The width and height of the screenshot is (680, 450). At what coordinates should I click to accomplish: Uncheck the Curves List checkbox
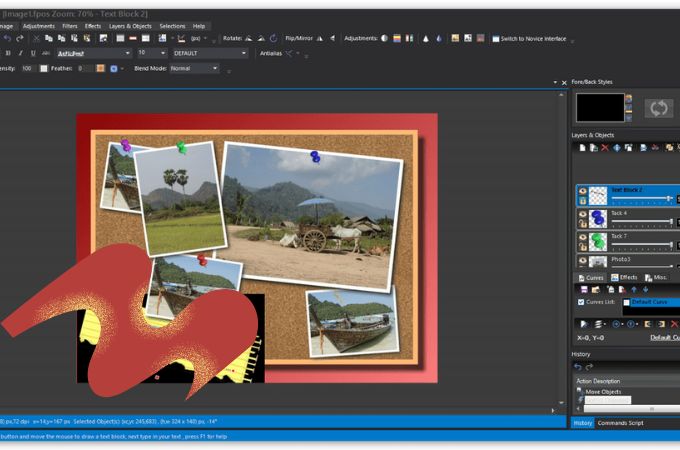tap(581, 302)
